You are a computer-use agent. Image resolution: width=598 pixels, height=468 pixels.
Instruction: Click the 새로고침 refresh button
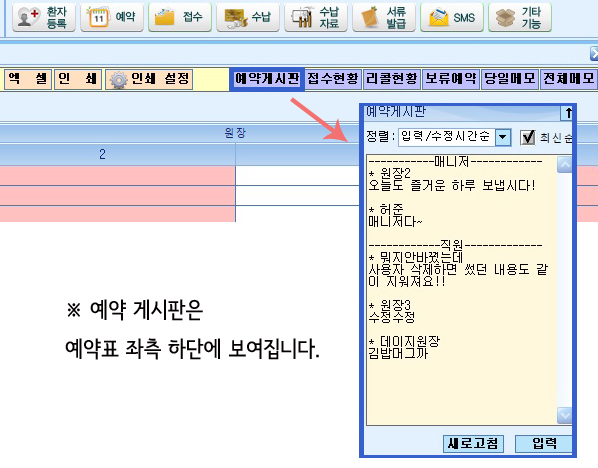click(473, 444)
